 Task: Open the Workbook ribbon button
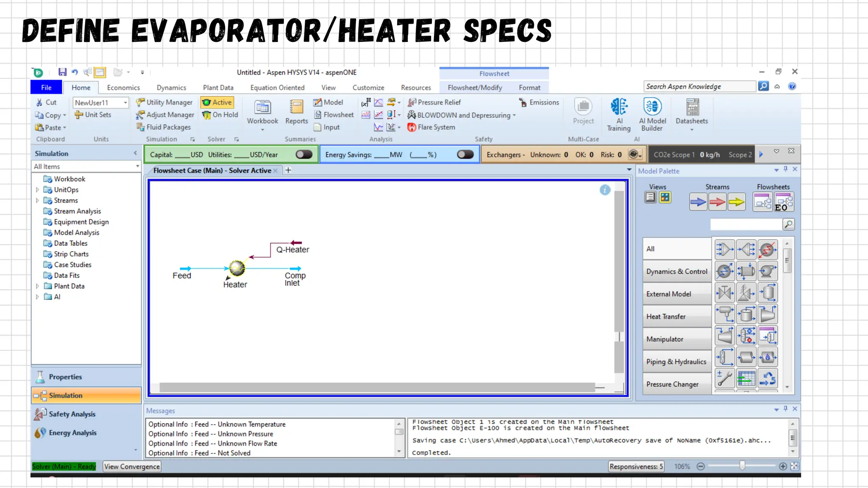263,115
